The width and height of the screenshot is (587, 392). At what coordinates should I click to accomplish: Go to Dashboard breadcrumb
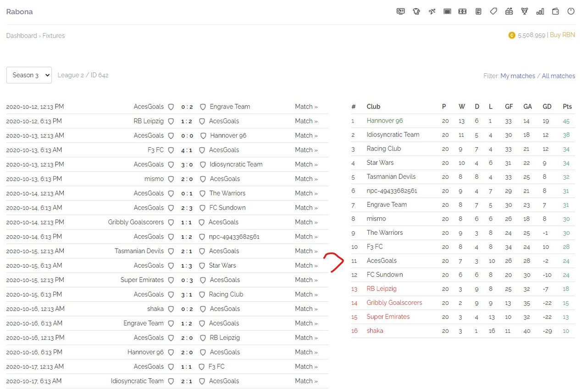(22, 36)
